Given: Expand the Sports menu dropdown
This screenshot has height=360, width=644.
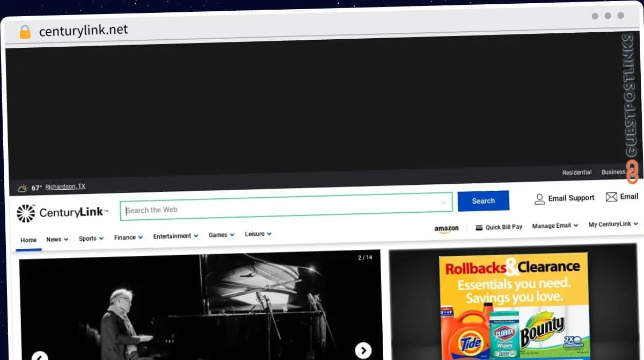Looking at the screenshot, I should [91, 239].
